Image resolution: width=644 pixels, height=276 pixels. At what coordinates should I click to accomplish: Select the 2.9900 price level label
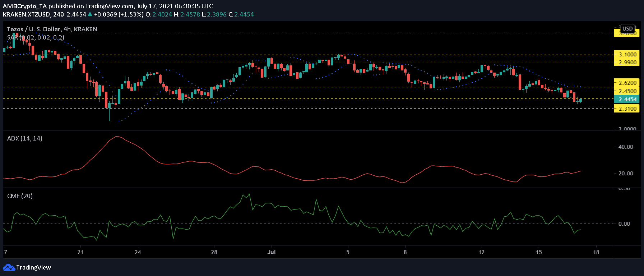click(626, 63)
